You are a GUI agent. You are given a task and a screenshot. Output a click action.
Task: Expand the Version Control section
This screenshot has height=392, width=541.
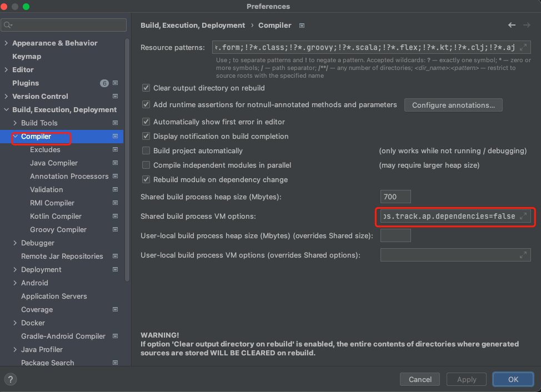tap(6, 96)
